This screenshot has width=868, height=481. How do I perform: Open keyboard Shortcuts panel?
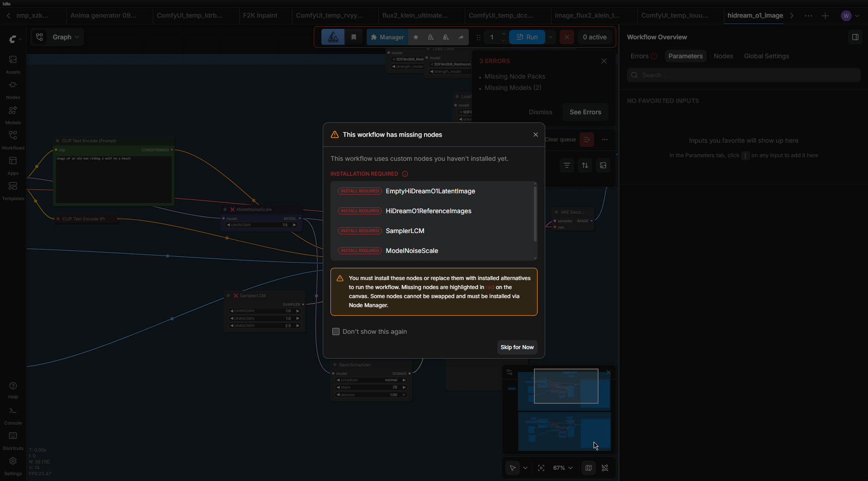13,441
